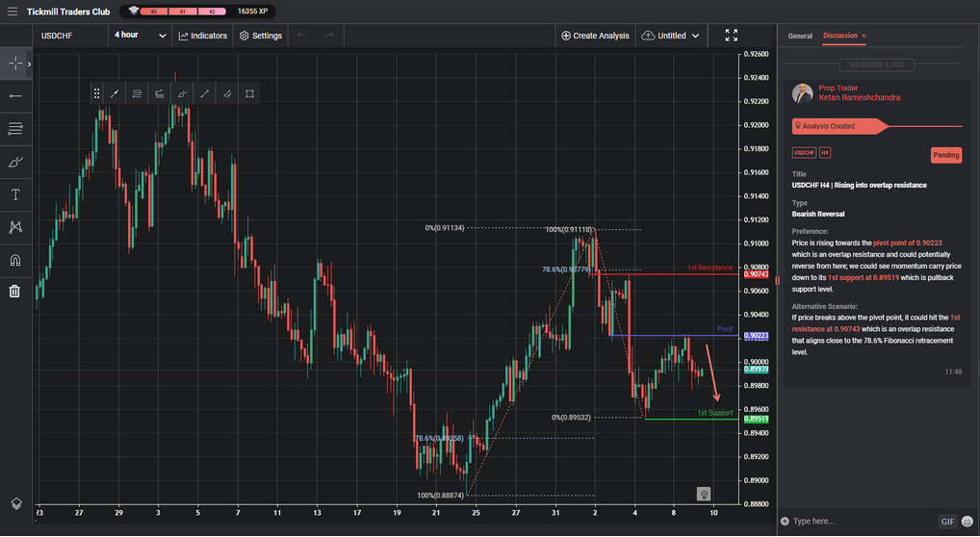980x537 pixels.
Task: Select the brush drawing tool in sidebar
Action: tap(15, 162)
